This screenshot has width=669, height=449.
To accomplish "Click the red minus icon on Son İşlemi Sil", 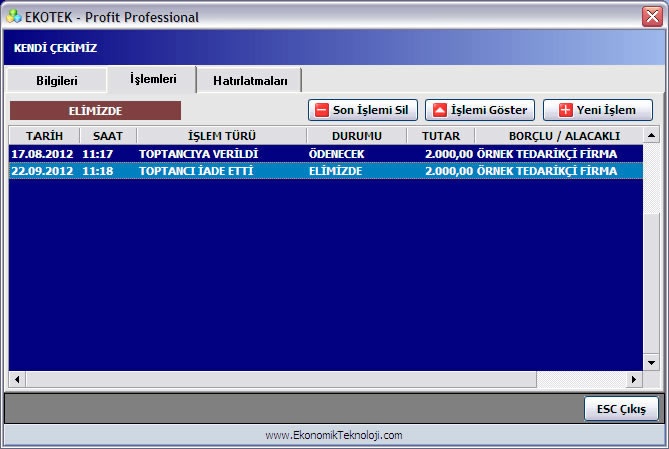I will click(322, 110).
